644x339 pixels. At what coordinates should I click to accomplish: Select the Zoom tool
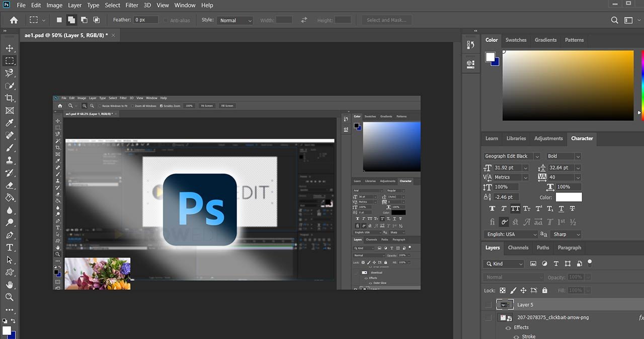pyautogui.click(x=10, y=297)
